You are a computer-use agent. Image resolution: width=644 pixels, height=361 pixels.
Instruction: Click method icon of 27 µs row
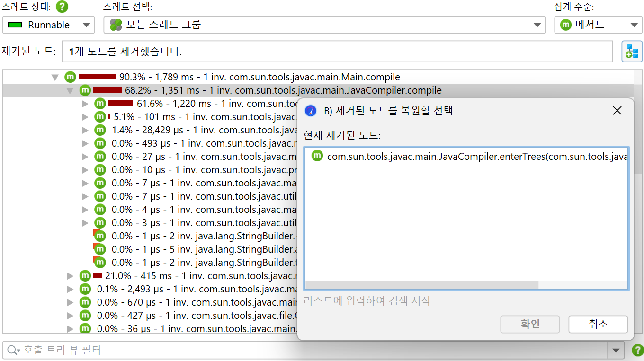point(100,157)
